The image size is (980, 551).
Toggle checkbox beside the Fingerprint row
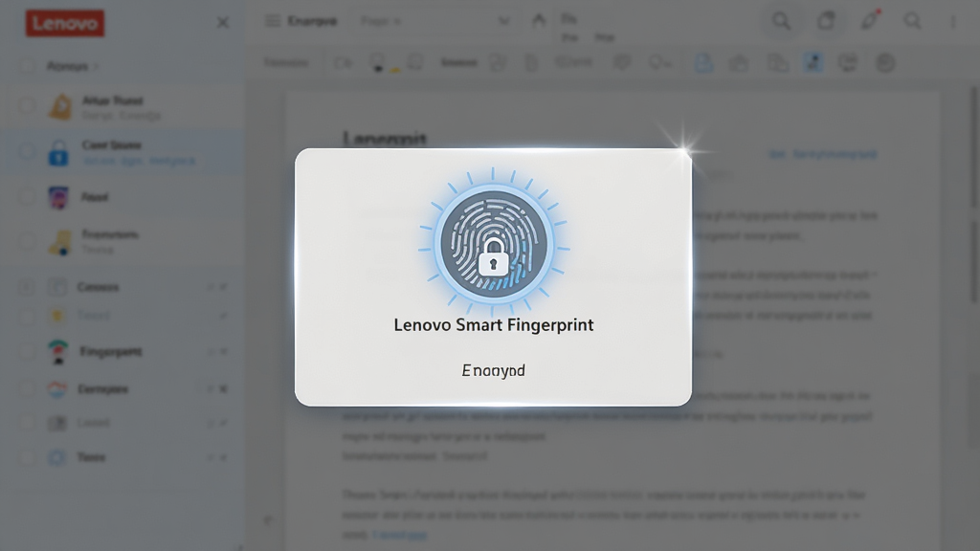26,351
